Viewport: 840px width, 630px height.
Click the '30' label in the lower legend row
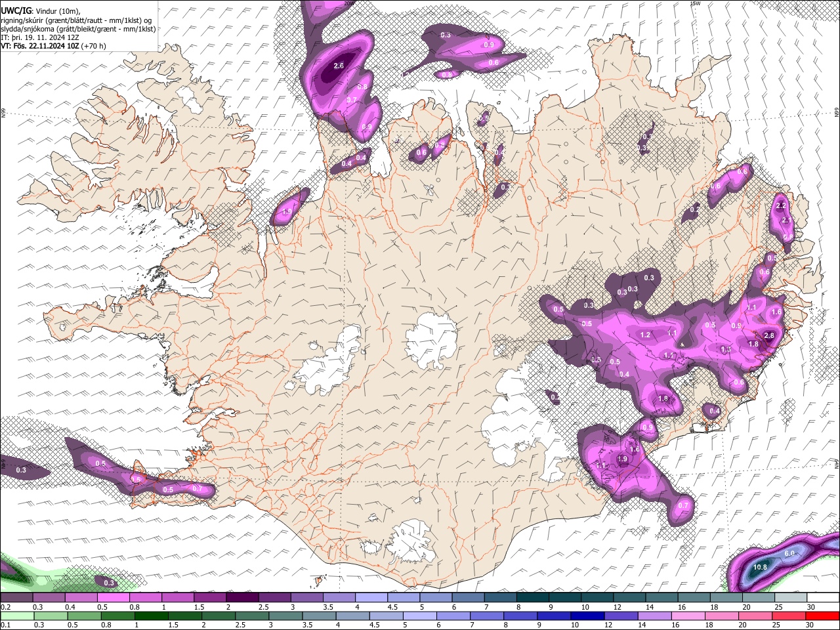click(x=809, y=625)
